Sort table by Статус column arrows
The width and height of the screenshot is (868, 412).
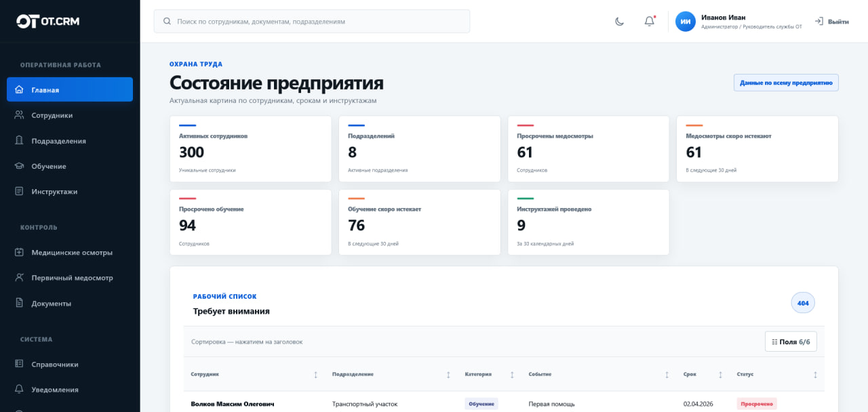click(x=815, y=375)
